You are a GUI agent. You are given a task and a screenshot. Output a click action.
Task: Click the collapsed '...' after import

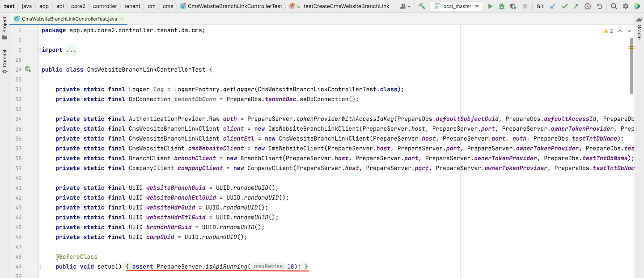click(x=71, y=50)
